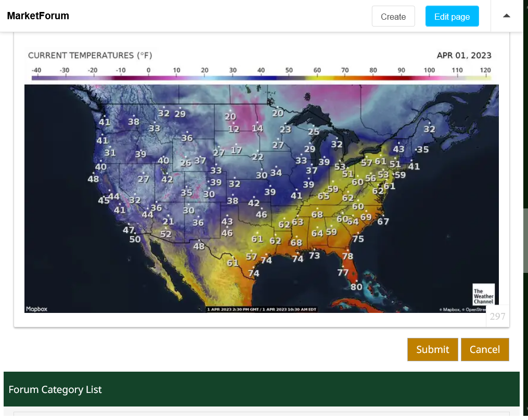Collapse the header with the up arrow
528x420 pixels.
coord(506,16)
